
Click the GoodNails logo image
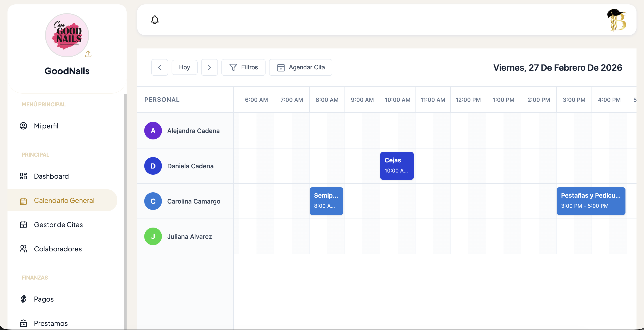(x=67, y=35)
